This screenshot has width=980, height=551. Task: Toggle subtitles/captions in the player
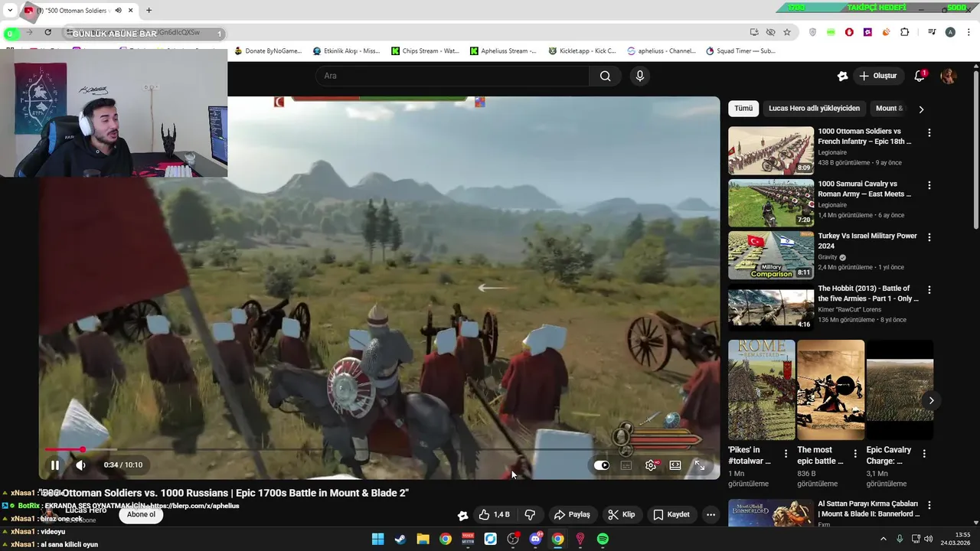pos(626,465)
